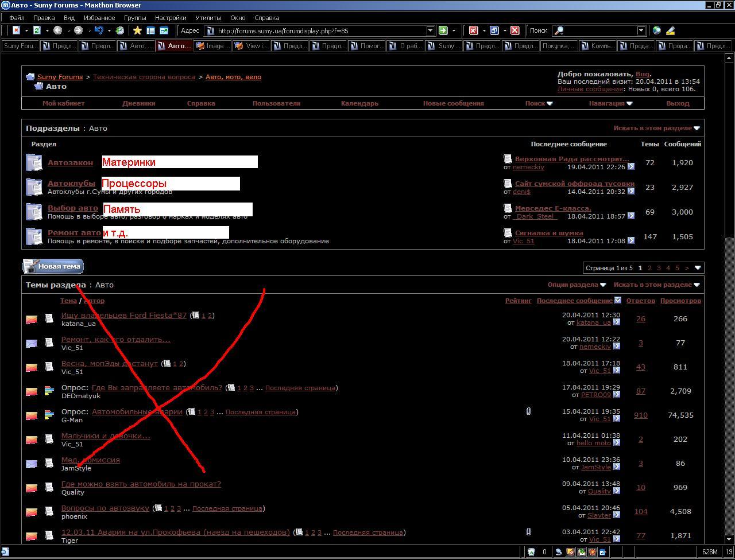
Task: Open Опции раздела dropdown
Action: point(577,285)
